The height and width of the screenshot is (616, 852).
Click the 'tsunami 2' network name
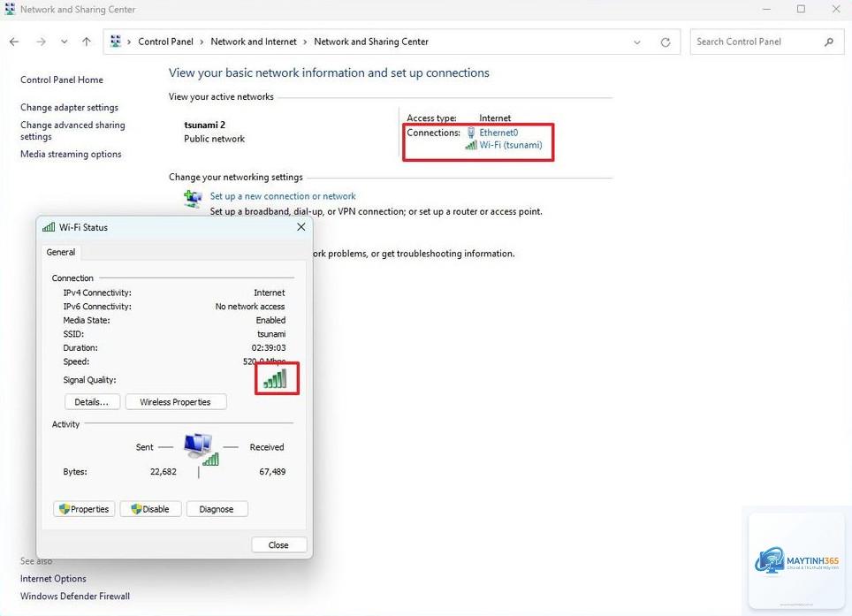pos(204,125)
